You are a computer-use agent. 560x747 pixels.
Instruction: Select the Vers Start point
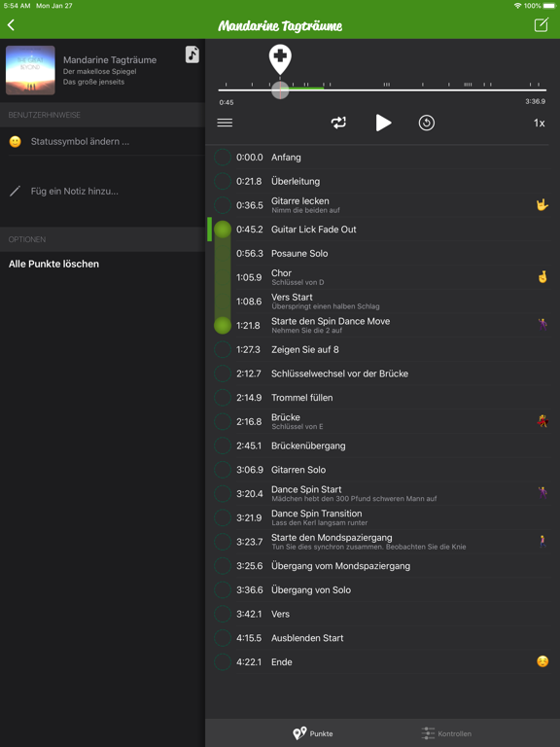[x=381, y=302]
